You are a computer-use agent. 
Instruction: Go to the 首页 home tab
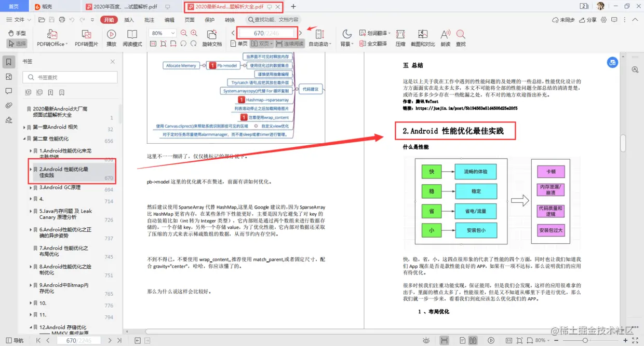click(x=14, y=7)
